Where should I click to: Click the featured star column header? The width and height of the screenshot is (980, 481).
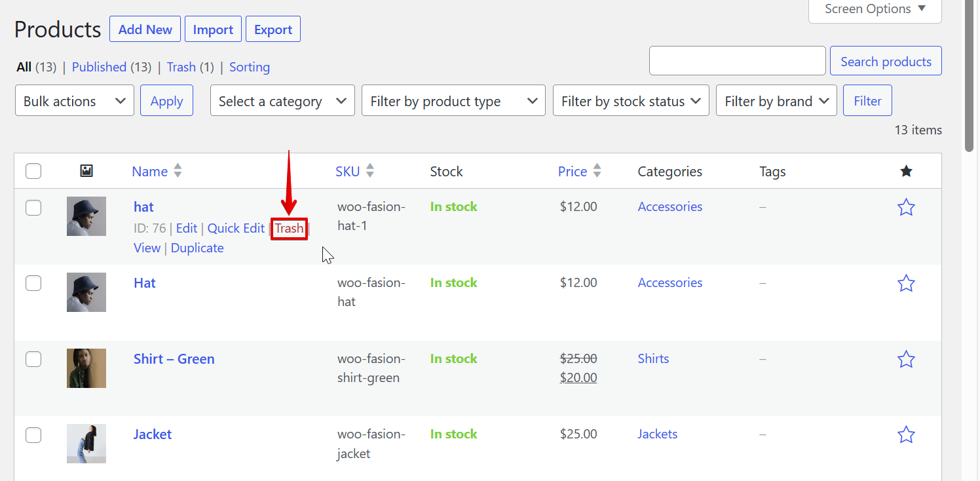(x=906, y=171)
